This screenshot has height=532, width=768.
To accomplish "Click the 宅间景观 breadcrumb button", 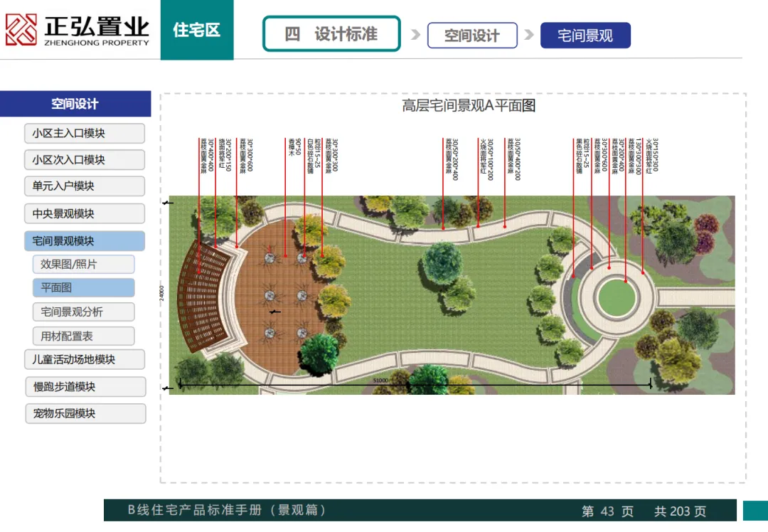I will tap(585, 36).
